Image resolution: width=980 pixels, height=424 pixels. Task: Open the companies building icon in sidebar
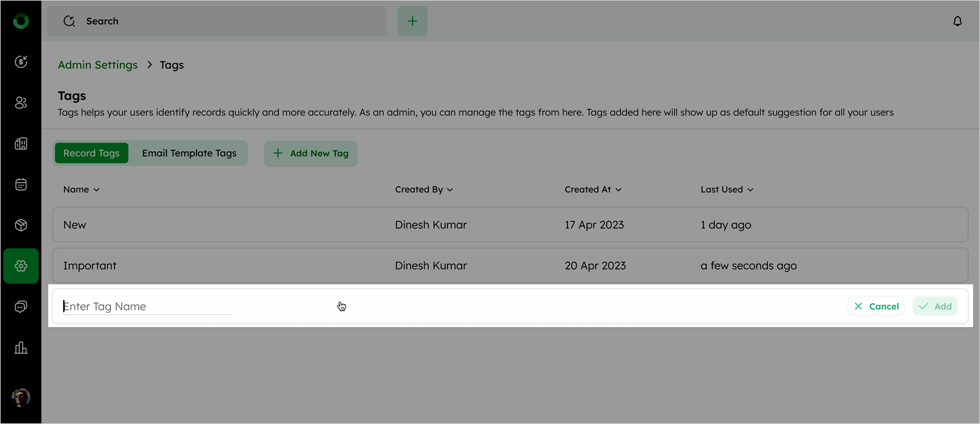point(21,143)
